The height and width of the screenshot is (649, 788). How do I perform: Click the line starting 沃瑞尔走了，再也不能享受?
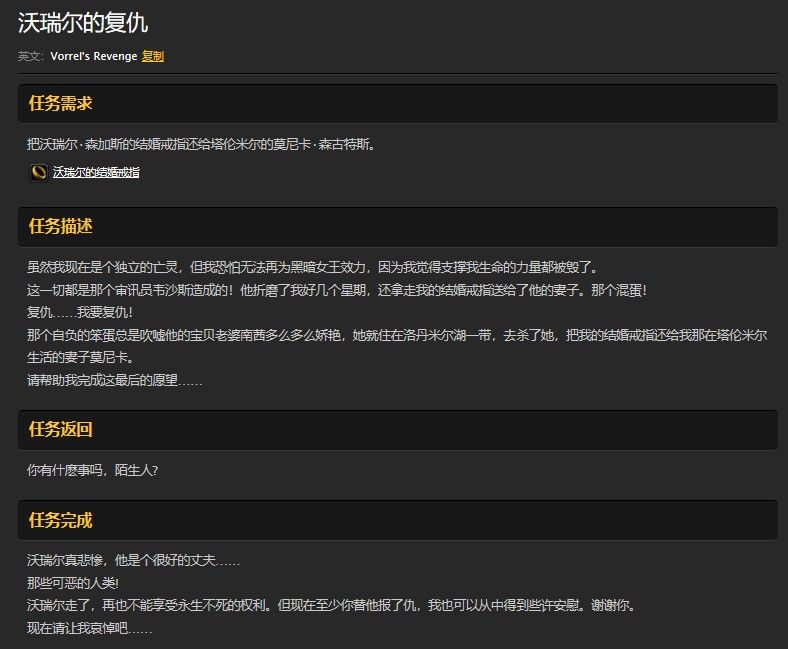coord(331,606)
